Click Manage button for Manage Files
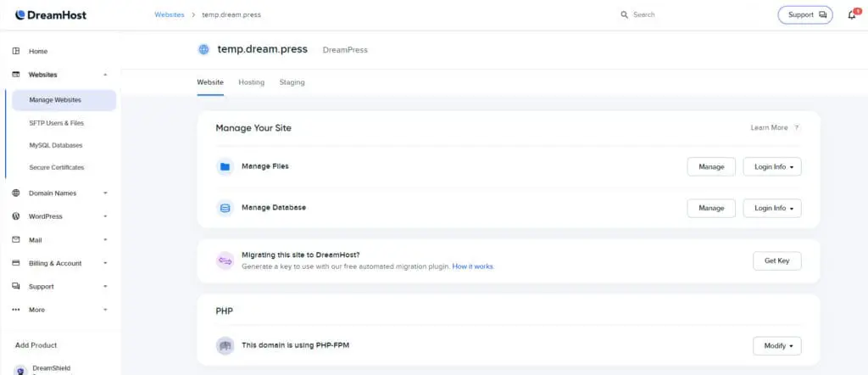 click(711, 167)
